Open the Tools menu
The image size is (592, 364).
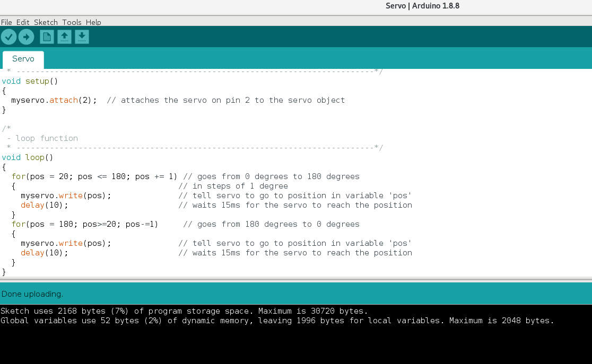72,22
